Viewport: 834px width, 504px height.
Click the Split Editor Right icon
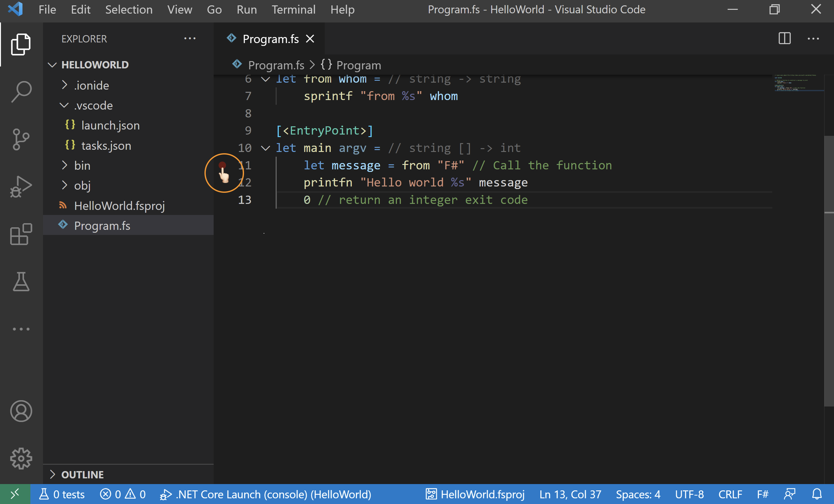(x=784, y=39)
